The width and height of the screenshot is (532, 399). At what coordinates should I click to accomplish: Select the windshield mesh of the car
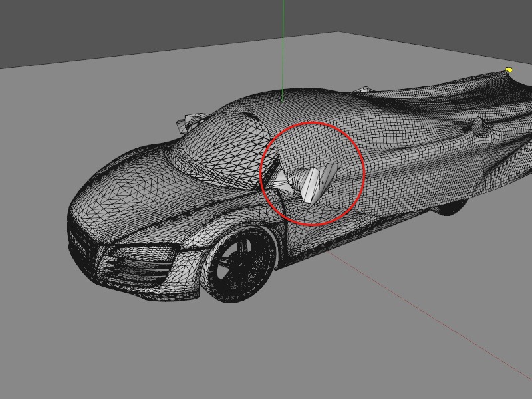click(x=221, y=149)
